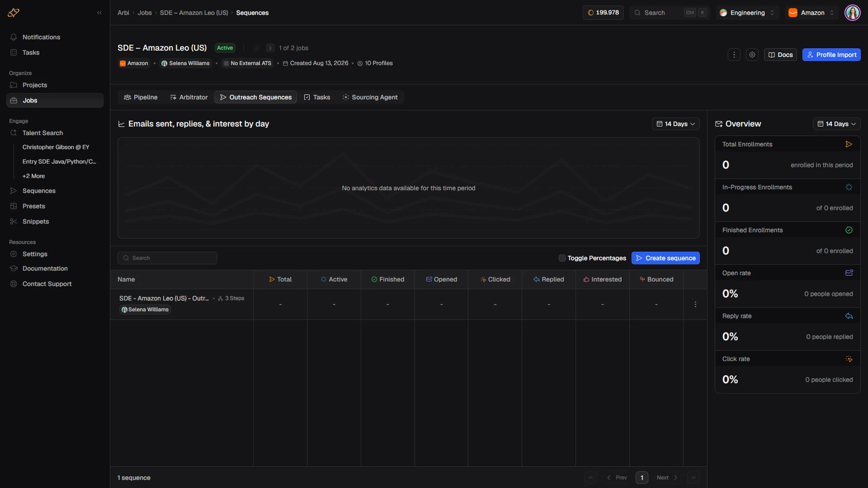Screen dimensions: 868x488
Task: Open the sequence row kebab menu
Action: point(695,305)
